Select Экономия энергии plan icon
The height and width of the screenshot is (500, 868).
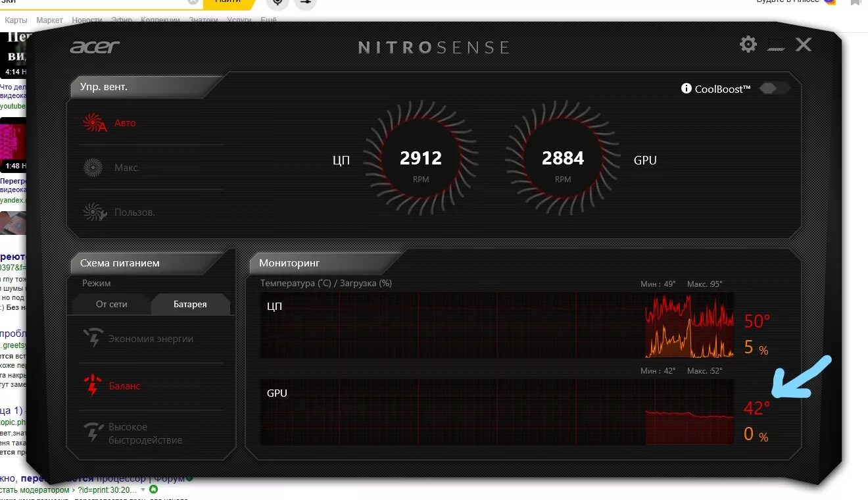pos(93,339)
